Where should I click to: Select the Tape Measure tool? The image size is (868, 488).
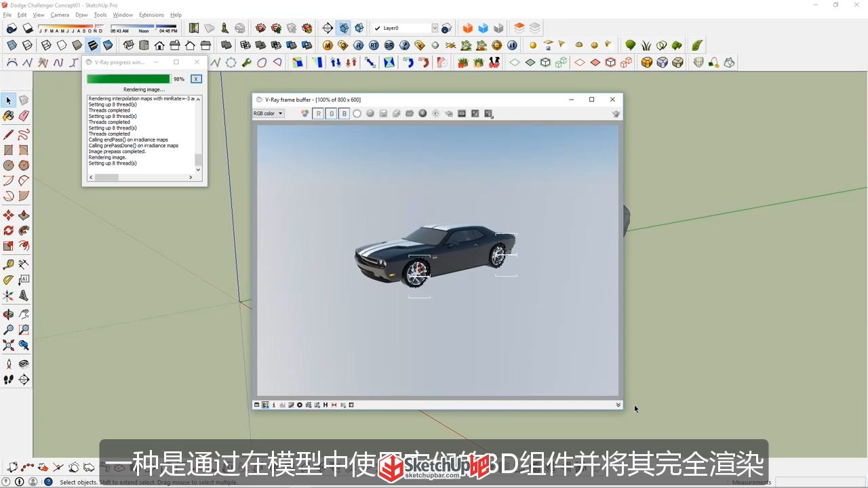9,264
